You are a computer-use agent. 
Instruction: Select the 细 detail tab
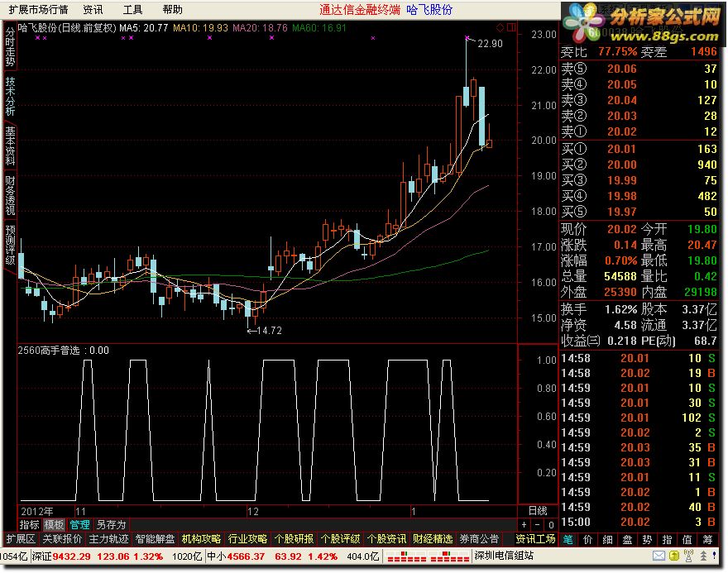607,540
